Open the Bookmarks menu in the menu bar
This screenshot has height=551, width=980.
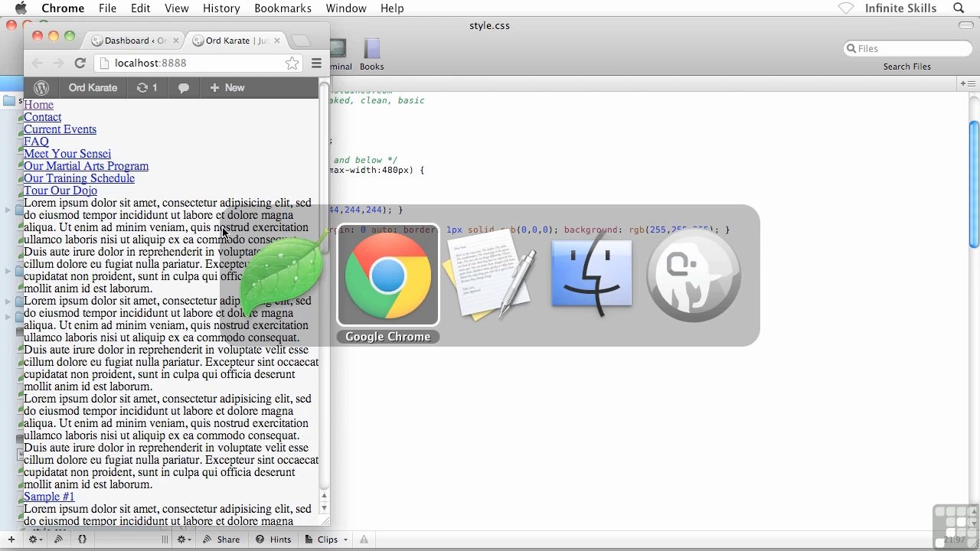point(283,8)
